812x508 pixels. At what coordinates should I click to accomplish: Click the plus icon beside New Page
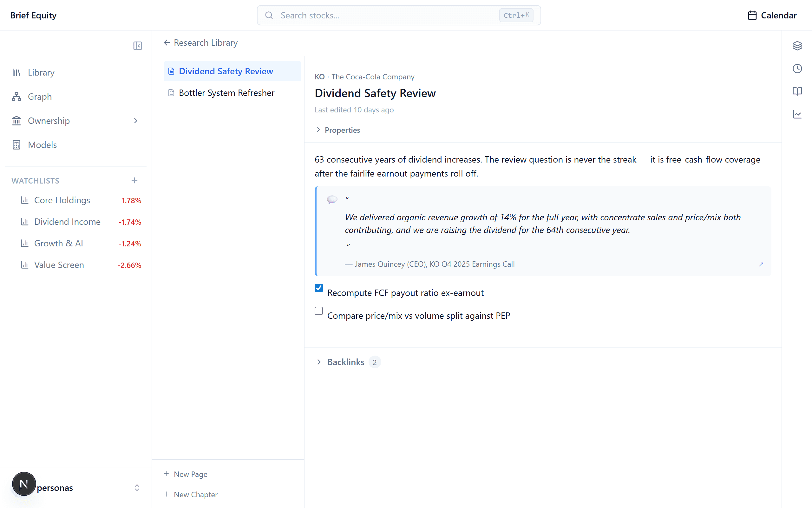(166, 474)
